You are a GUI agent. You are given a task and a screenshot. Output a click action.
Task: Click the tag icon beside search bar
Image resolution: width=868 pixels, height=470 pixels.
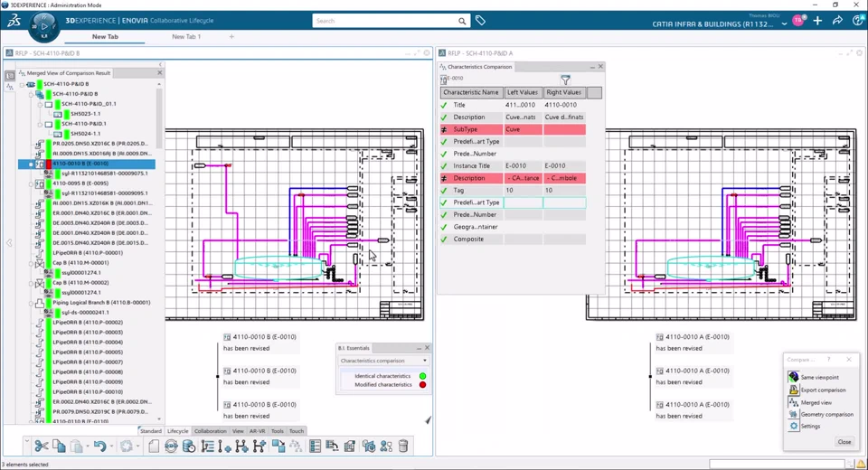click(x=480, y=21)
